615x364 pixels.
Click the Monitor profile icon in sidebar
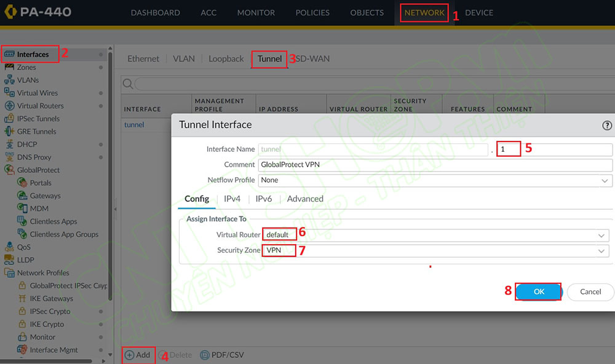tap(22, 337)
